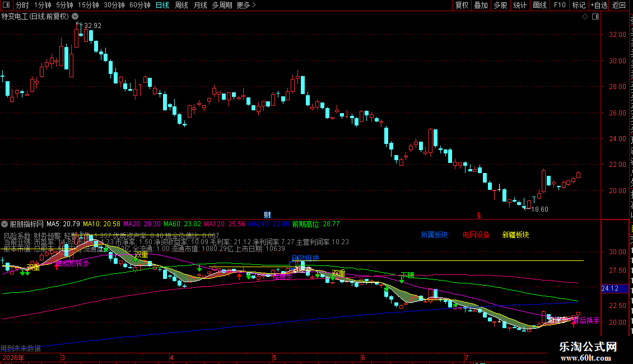The image size is (633, 364).
Task: Select the 5分钟 period tab
Action: click(x=64, y=5)
